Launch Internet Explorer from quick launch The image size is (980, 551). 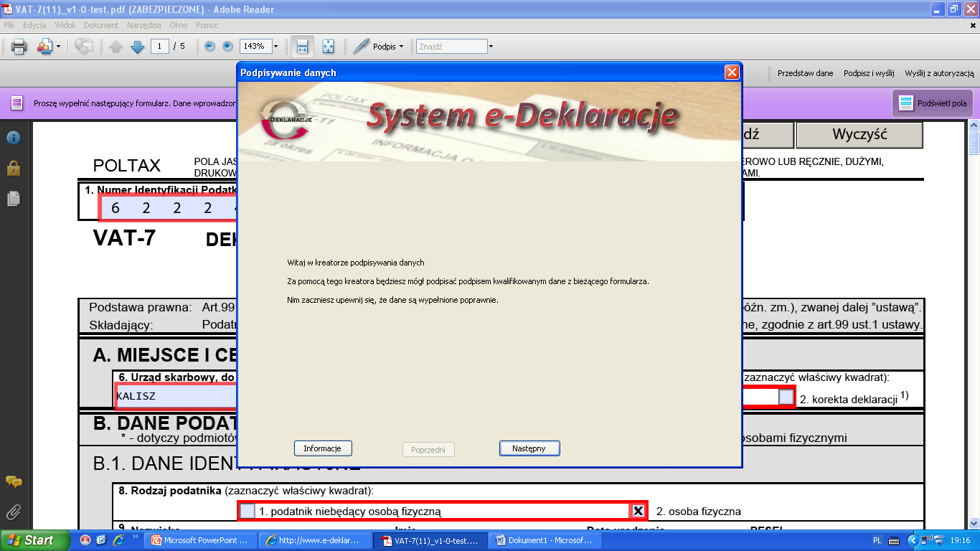tap(118, 540)
